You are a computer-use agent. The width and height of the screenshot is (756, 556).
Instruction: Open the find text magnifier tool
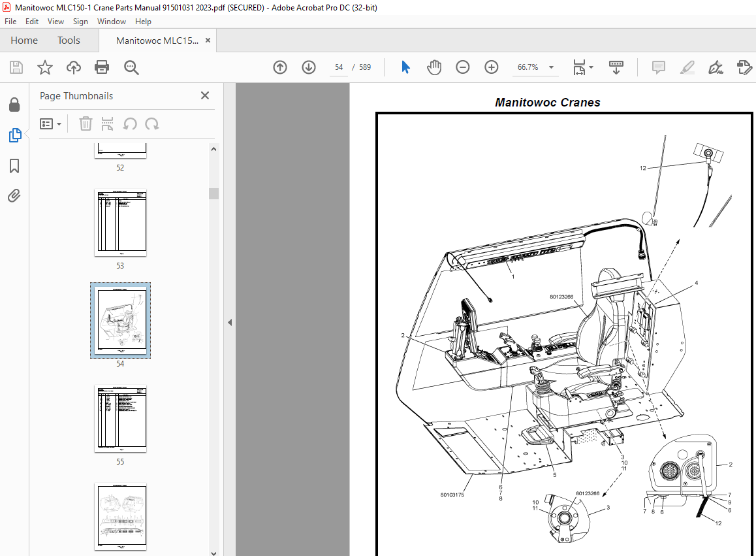[x=131, y=67]
